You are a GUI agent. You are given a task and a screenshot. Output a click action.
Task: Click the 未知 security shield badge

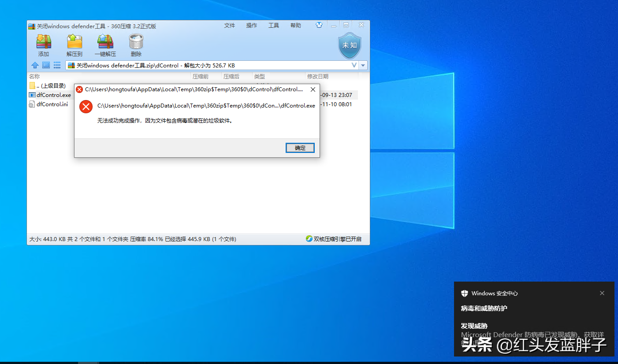[350, 45]
